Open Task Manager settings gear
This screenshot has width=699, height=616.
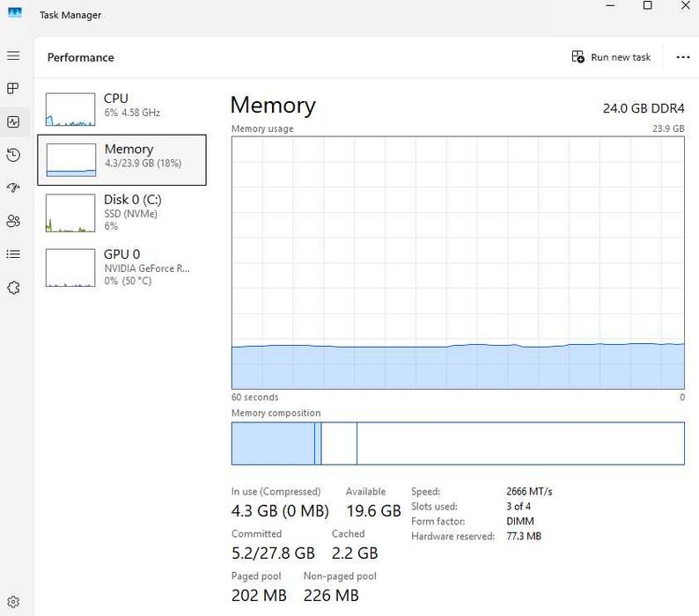13,602
